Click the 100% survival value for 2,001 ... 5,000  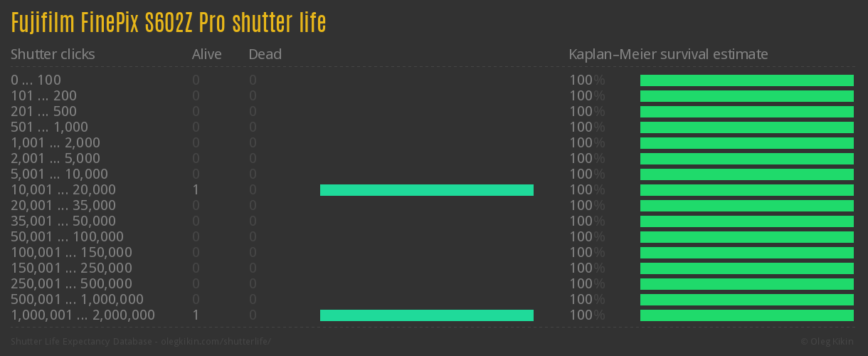(x=587, y=159)
